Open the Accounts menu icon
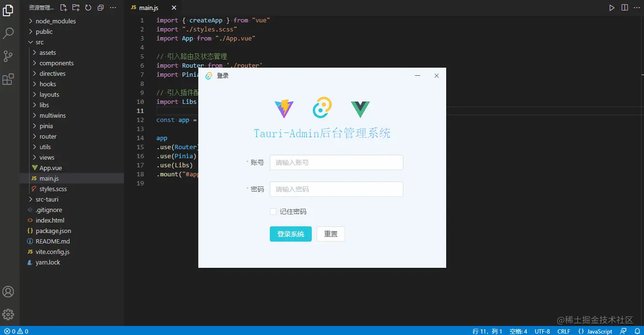This screenshot has height=335, width=644. [x=8, y=292]
